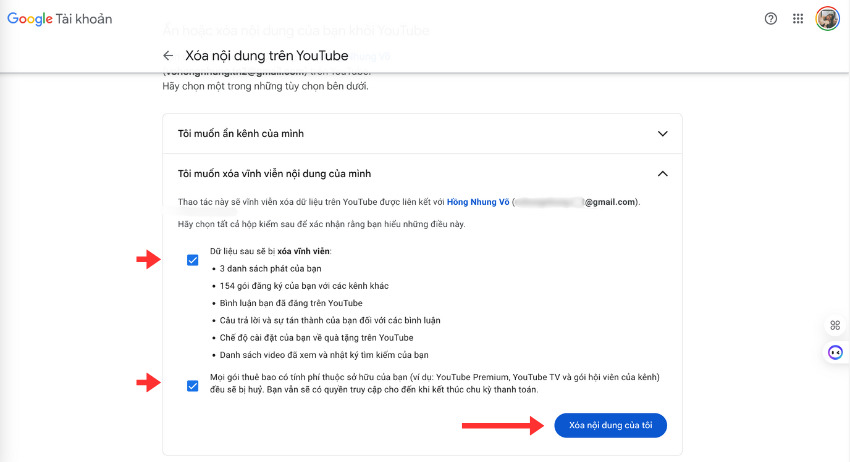
Task: Click 'Hãy chọn tất cả hộp kiểm sau' text
Action: point(321,224)
